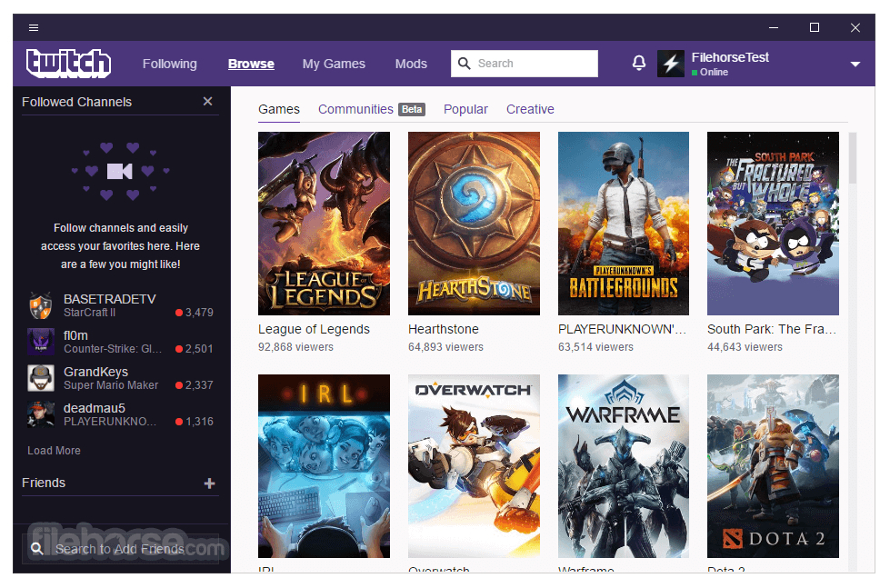Open Hearthstone cover art
890x588 pixels.
coord(474,224)
